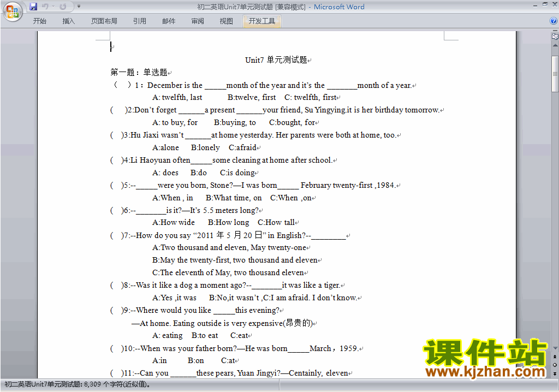Click the Undo arrow icon
This screenshot has height=392, width=559.
tap(45, 7)
